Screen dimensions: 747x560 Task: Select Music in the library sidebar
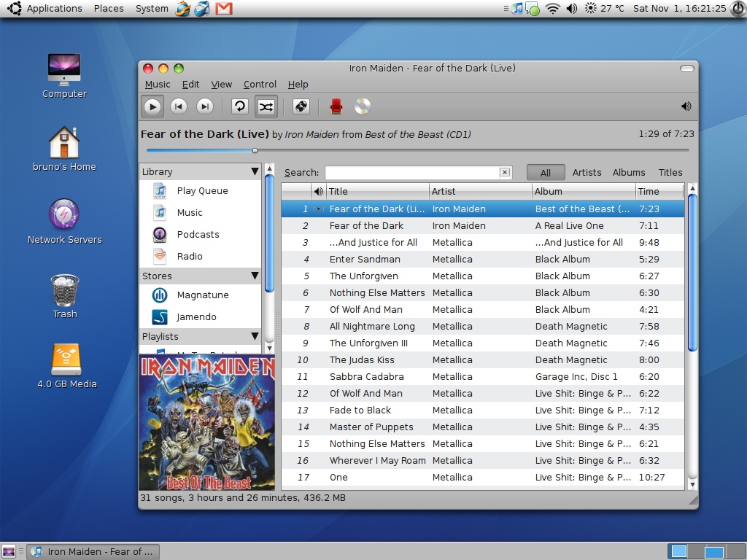[x=201, y=212]
